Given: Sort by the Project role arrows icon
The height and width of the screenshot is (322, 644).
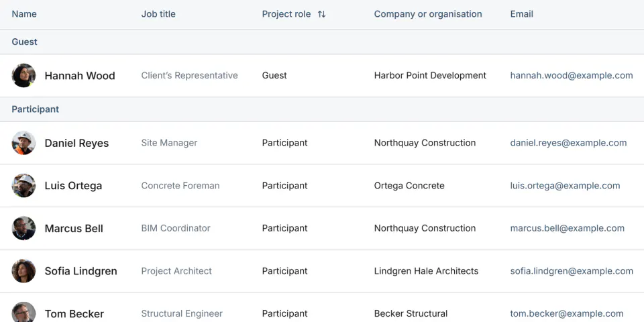Looking at the screenshot, I should click(x=321, y=14).
